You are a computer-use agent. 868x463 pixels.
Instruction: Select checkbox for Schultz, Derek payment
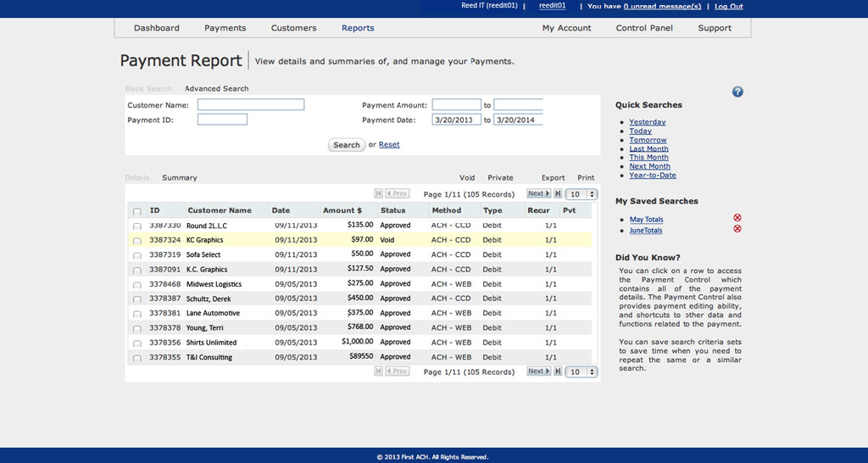(x=136, y=299)
